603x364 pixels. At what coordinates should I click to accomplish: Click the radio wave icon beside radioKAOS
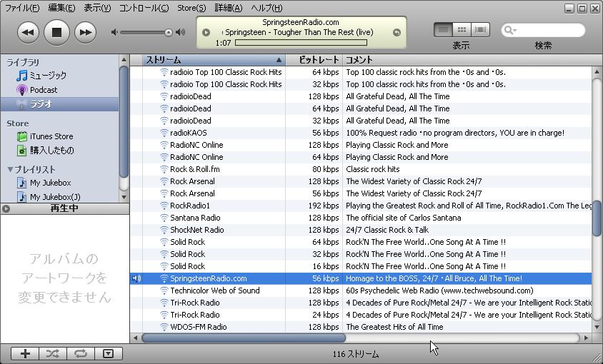click(x=164, y=133)
